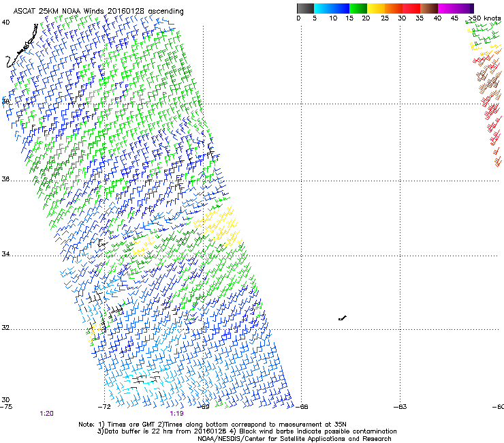Click the legend tick label '25'
Viewport: 504px width, 443px height.
(385, 18)
